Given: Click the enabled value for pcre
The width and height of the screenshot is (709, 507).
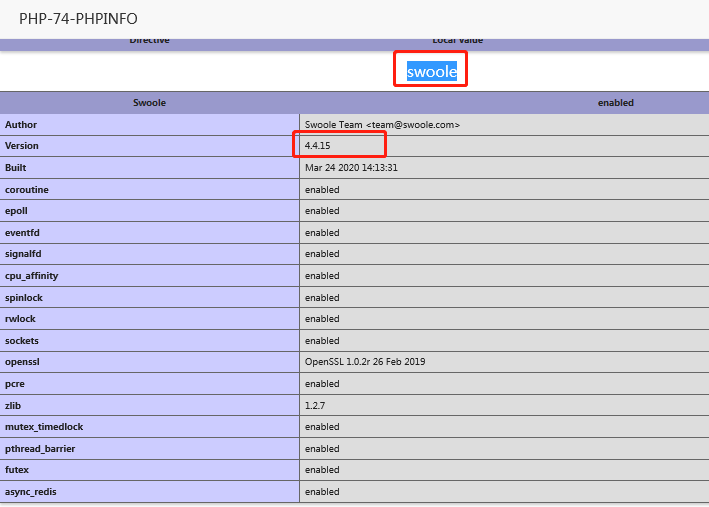Looking at the screenshot, I should (322, 384).
